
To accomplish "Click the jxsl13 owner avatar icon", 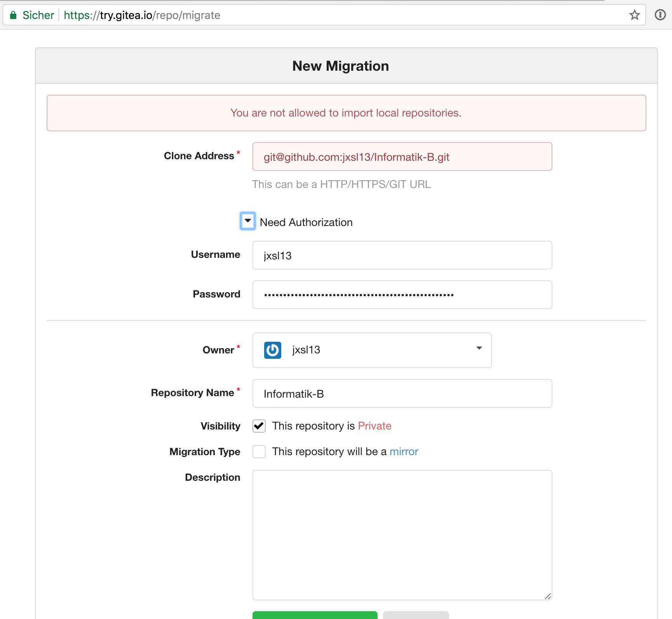I will (x=273, y=350).
